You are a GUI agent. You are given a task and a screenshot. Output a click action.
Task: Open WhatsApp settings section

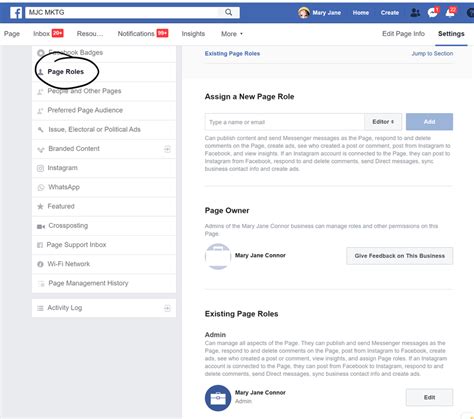click(x=104, y=187)
